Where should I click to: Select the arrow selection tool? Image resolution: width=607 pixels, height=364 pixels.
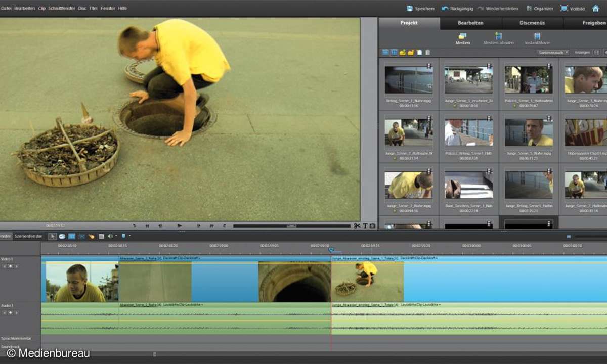point(52,236)
